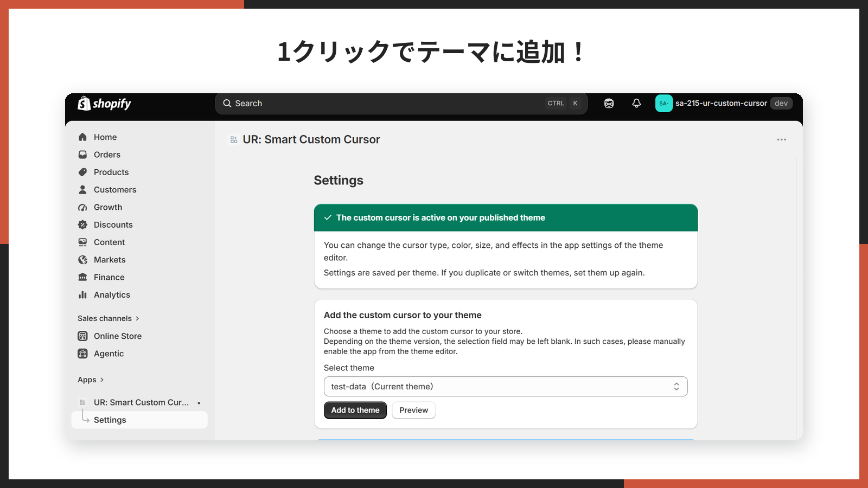Open the Sidekick assistant icon

pyautogui.click(x=609, y=104)
